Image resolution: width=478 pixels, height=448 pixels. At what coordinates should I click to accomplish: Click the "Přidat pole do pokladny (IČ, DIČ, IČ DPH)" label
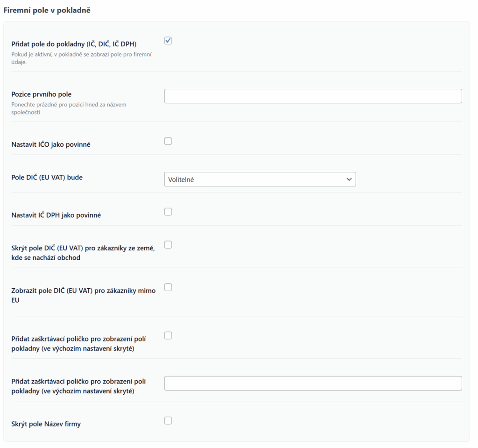point(74,44)
